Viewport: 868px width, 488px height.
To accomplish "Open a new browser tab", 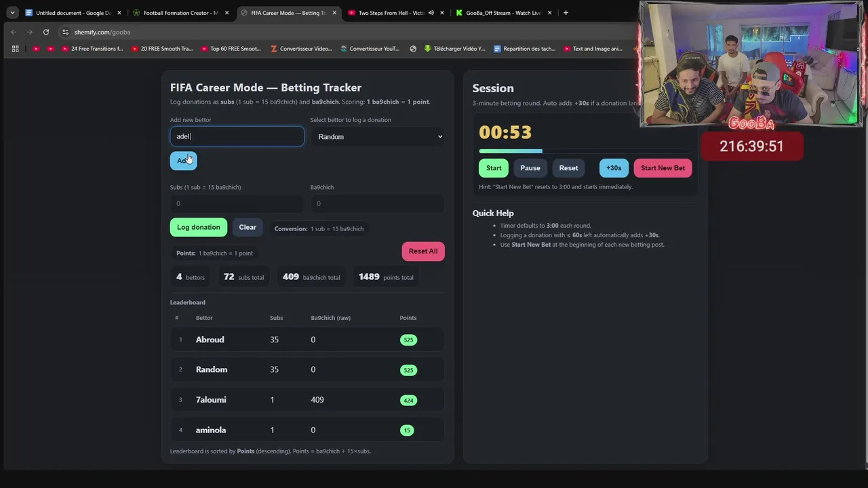I will click(x=566, y=12).
